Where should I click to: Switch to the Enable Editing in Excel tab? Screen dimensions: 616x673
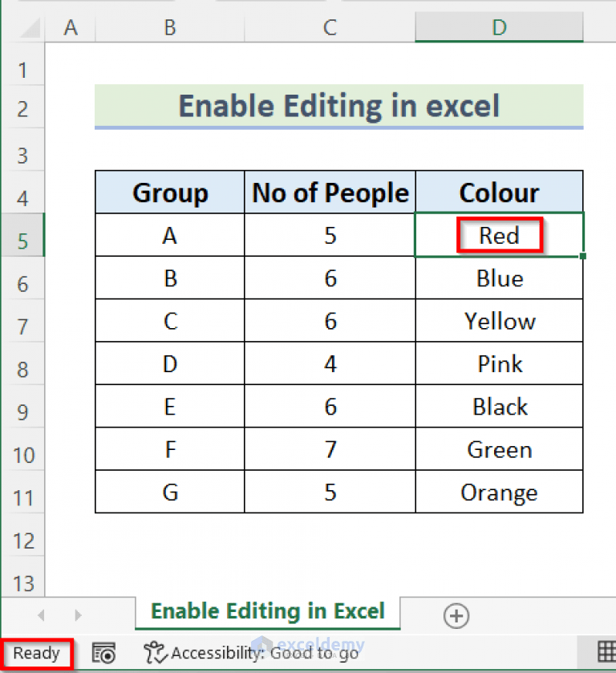(267, 610)
